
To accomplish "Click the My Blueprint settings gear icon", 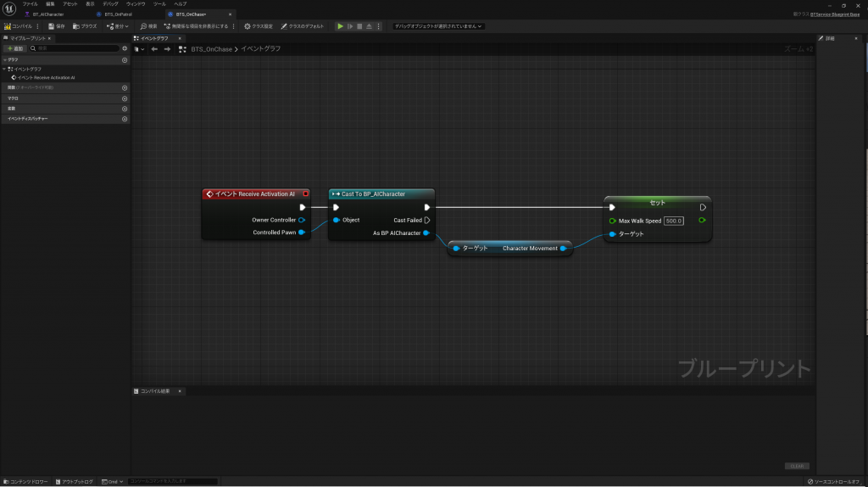I will click(125, 48).
